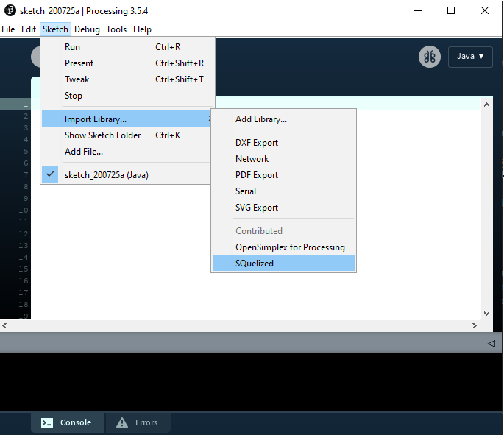504x435 pixels.
Task: Open the Java mode dropdown
Action: [470, 57]
